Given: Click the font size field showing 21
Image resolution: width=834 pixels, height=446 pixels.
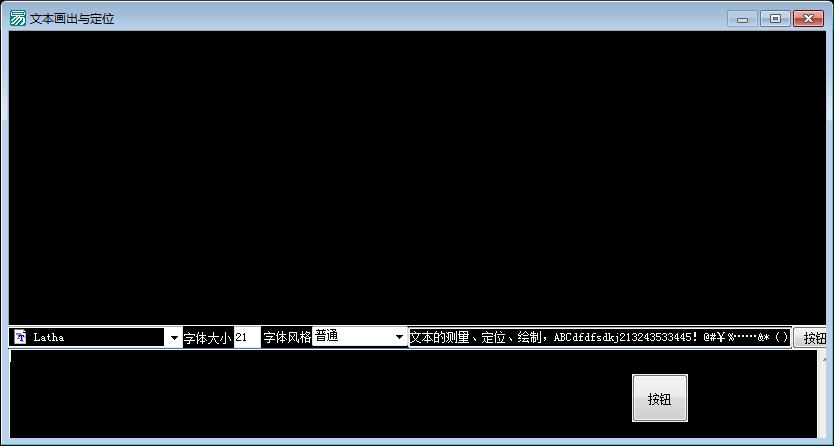Looking at the screenshot, I should [x=247, y=338].
